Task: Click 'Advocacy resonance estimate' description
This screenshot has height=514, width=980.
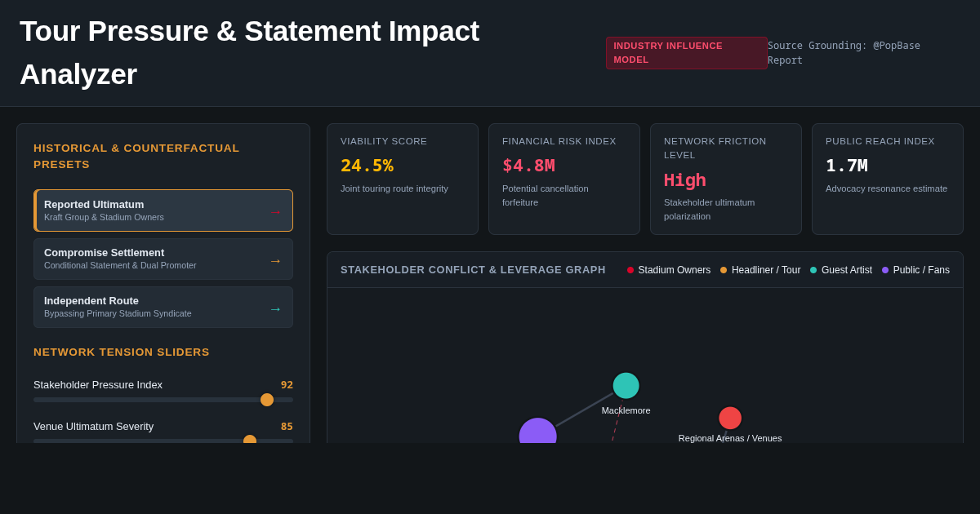Action: (886, 188)
